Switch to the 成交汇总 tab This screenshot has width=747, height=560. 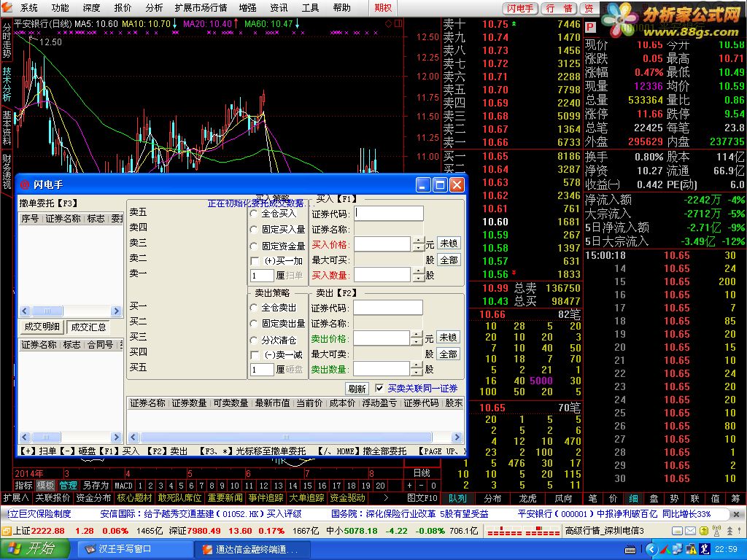(88, 327)
